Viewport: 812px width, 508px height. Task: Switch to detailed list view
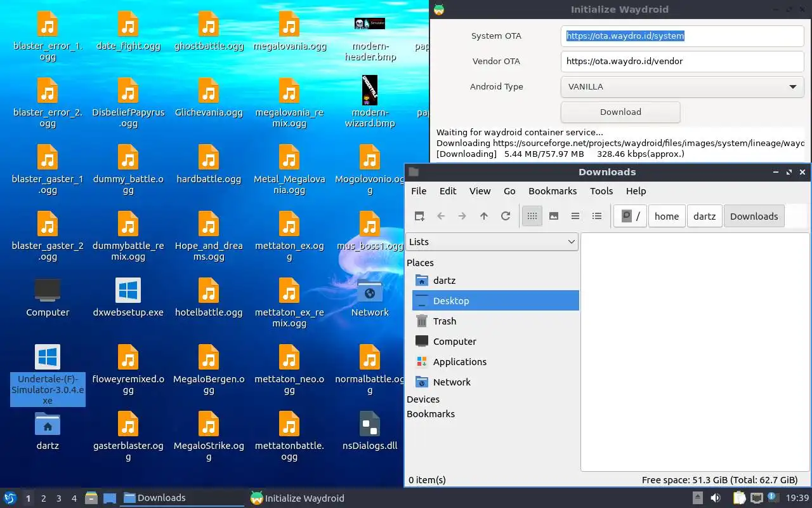point(597,216)
